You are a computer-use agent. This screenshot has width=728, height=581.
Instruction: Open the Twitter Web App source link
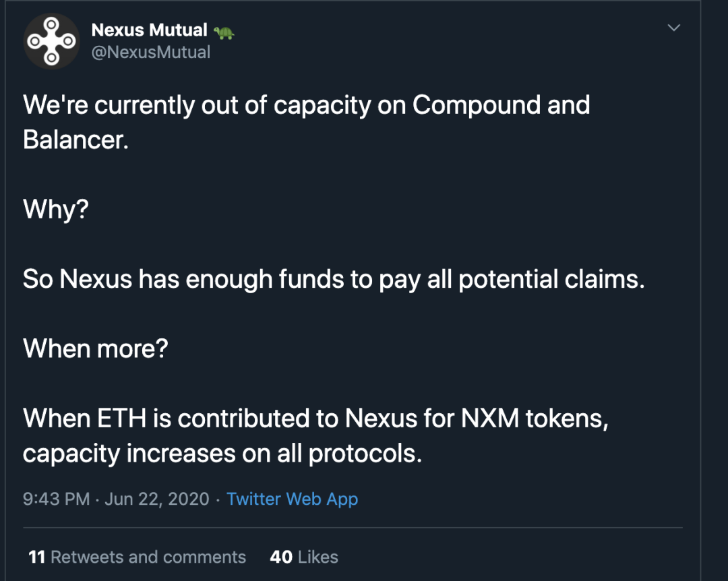click(292, 499)
